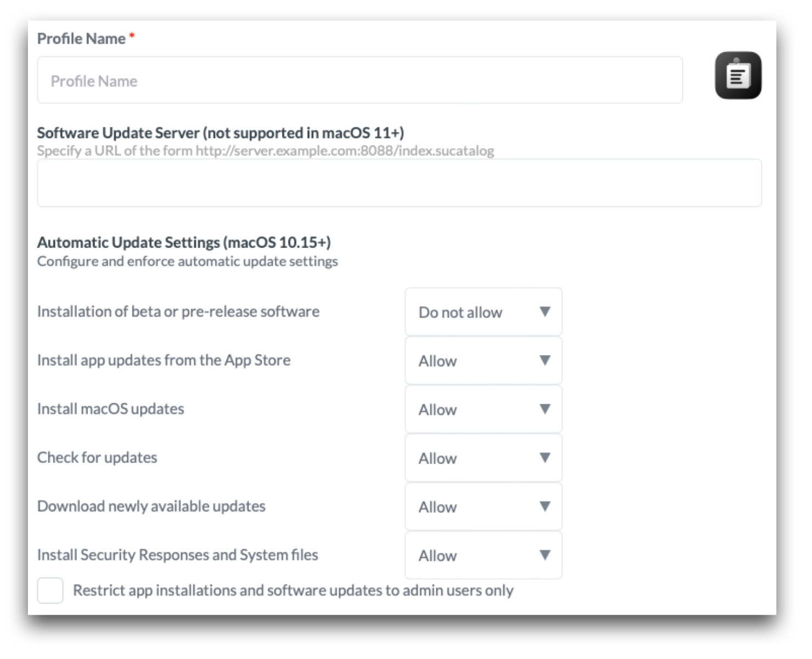The width and height of the screenshot is (812, 659).
Task: Open the beta or pre-release software dropdown
Action: pos(483,312)
